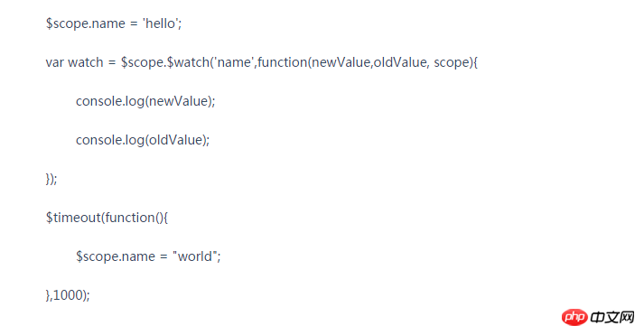Click the 'hello' string literal
The image size is (644, 335).
(x=160, y=23)
